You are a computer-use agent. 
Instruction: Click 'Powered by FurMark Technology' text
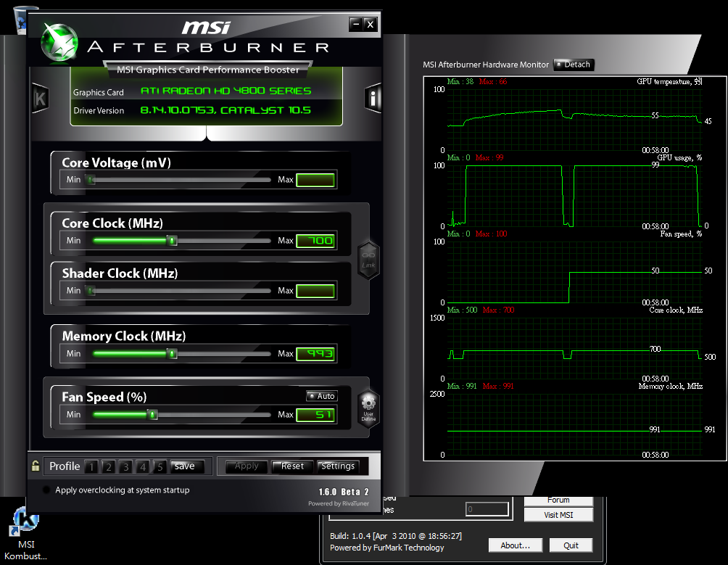387,548
